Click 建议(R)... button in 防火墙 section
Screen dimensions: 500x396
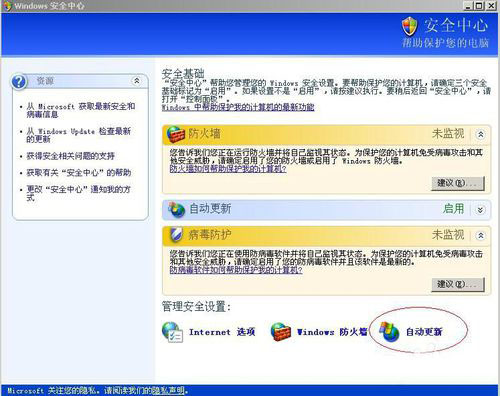pos(458,183)
